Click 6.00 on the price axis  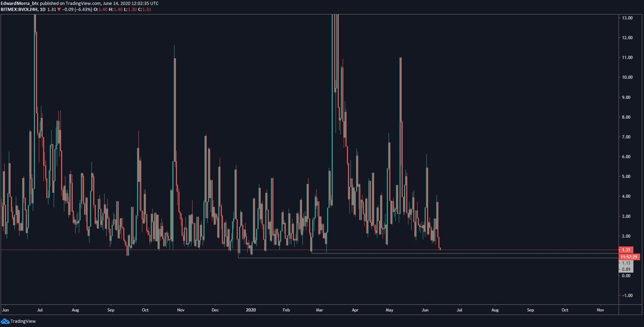[x=626, y=156]
